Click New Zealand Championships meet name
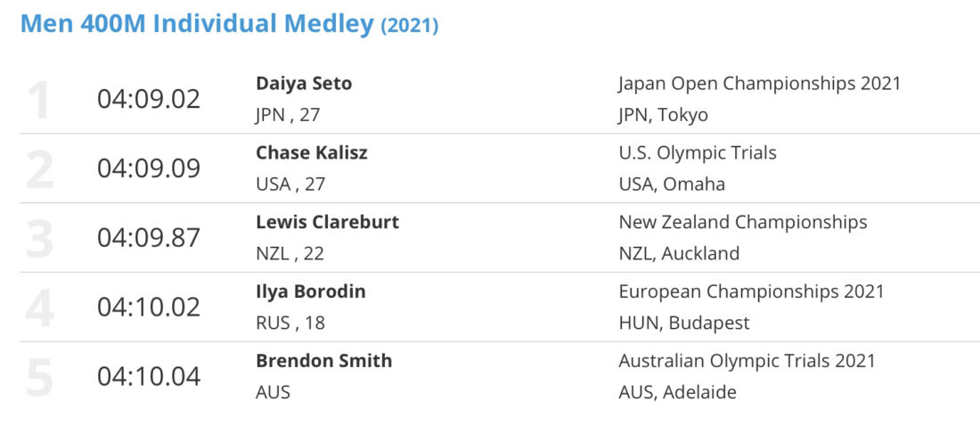This screenshot has width=980, height=426. click(x=742, y=223)
